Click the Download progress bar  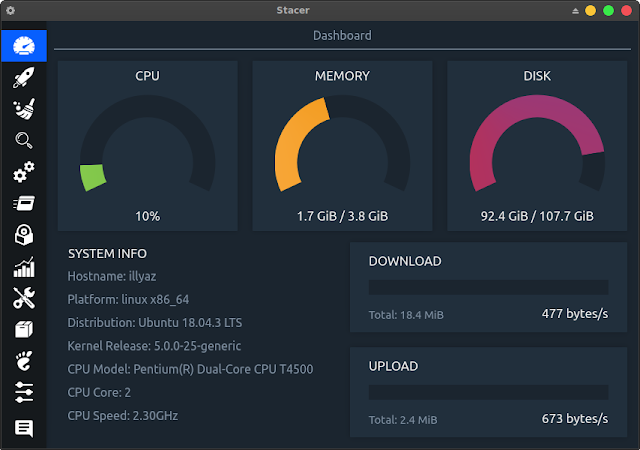click(488, 288)
